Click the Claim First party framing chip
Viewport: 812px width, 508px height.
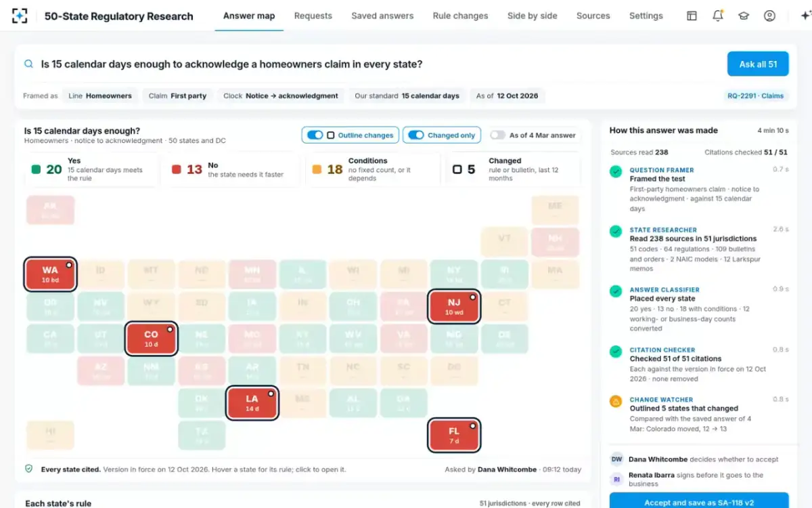tap(177, 96)
